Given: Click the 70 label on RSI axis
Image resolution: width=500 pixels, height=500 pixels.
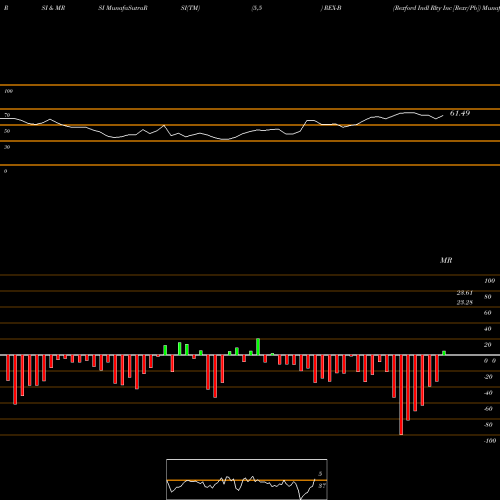Looking at the screenshot, I should coord(7,115).
